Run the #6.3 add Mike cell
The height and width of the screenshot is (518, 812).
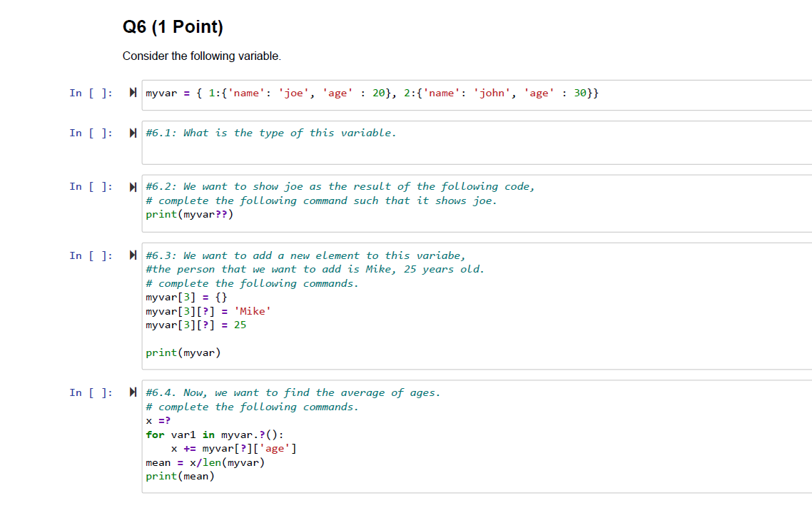point(133,255)
